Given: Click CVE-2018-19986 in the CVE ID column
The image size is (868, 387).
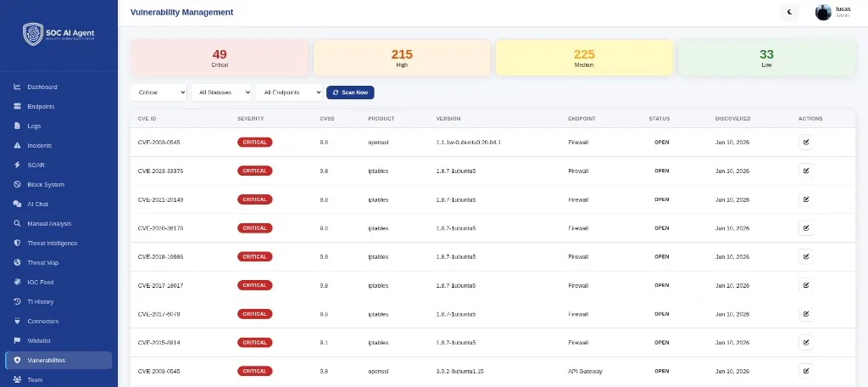Looking at the screenshot, I should point(160,256).
